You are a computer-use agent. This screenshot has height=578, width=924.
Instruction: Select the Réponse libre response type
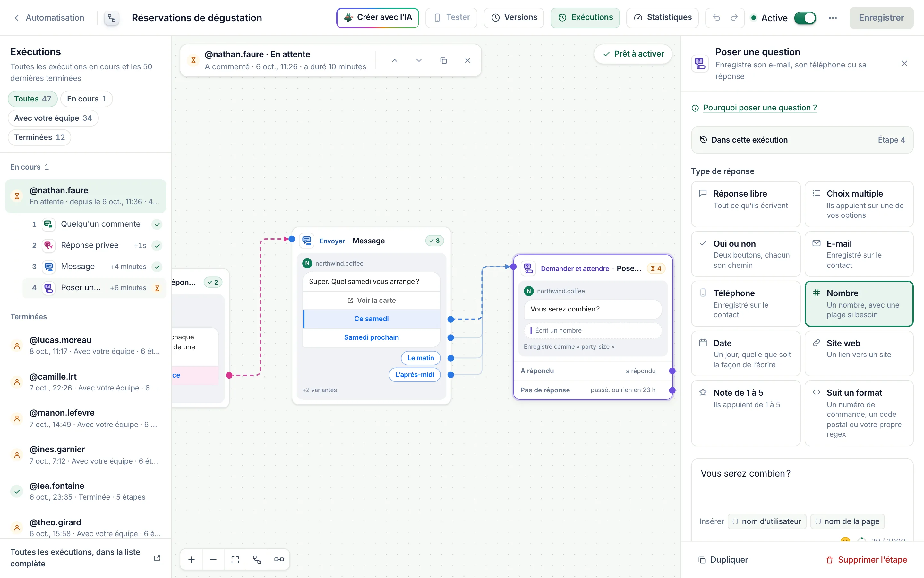click(745, 204)
